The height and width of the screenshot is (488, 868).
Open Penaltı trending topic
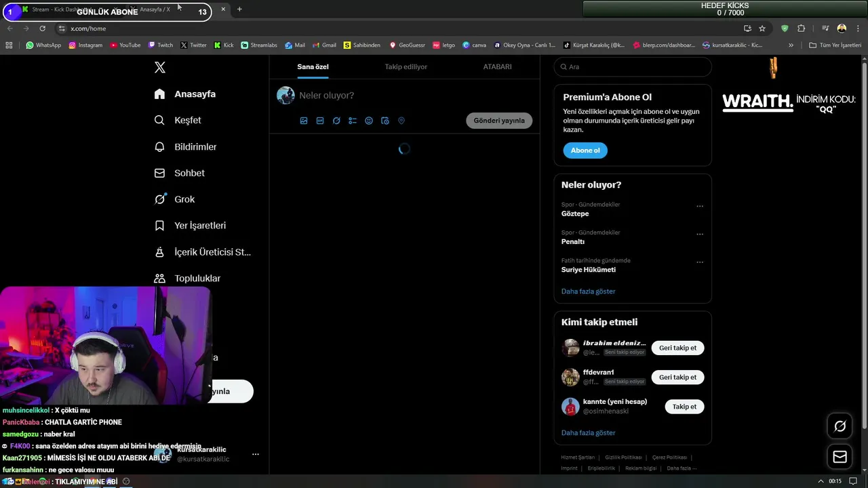point(573,242)
